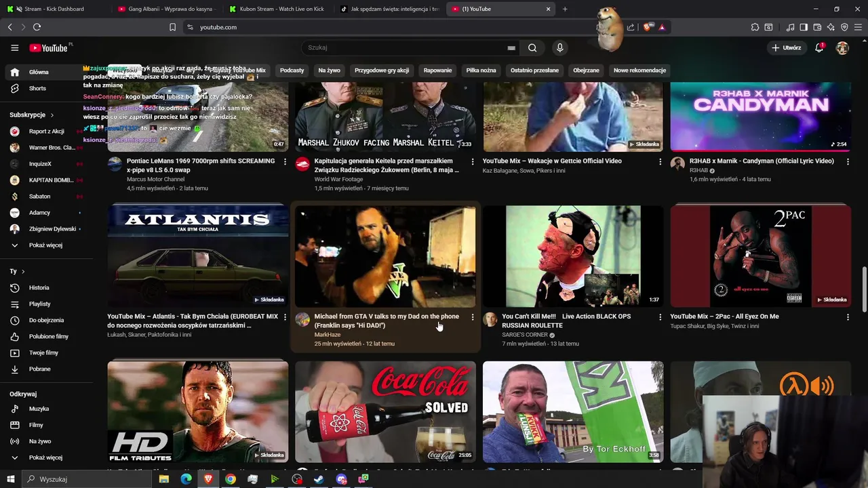Expand Pokaż więcej under Subskrypcje
Image resolution: width=868 pixels, height=488 pixels.
coord(47,245)
